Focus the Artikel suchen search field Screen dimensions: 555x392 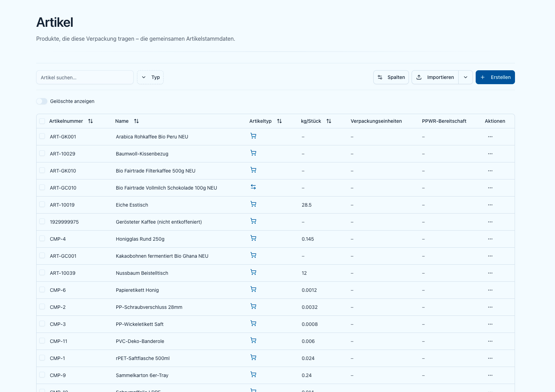[85, 77]
